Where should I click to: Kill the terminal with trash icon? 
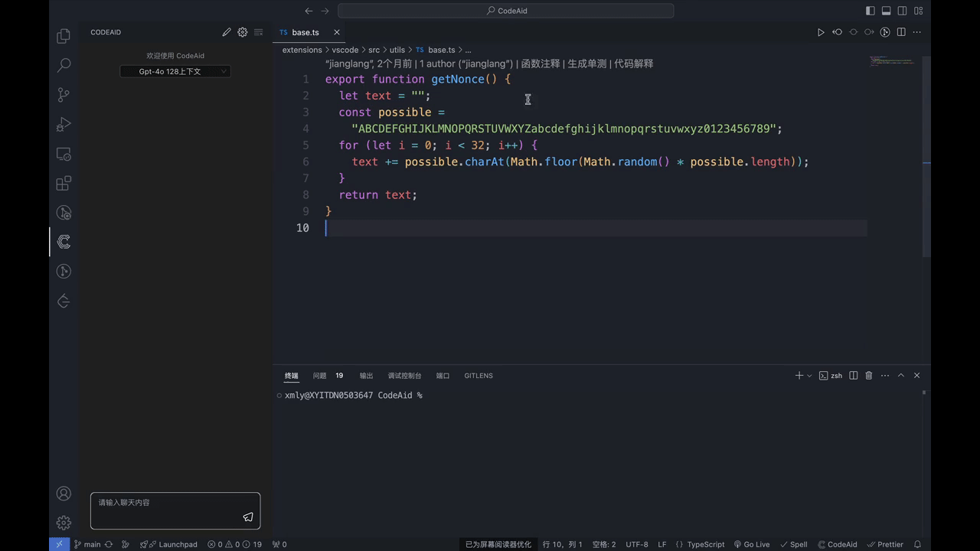pos(869,376)
